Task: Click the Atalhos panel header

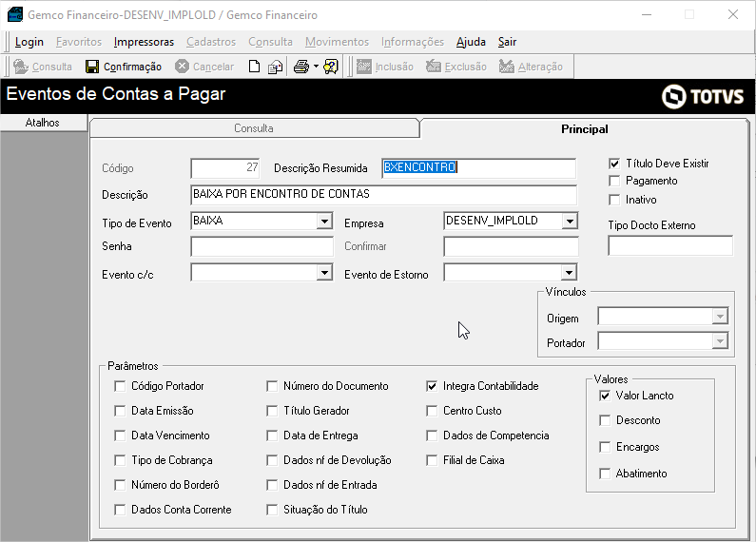Action: (x=43, y=123)
